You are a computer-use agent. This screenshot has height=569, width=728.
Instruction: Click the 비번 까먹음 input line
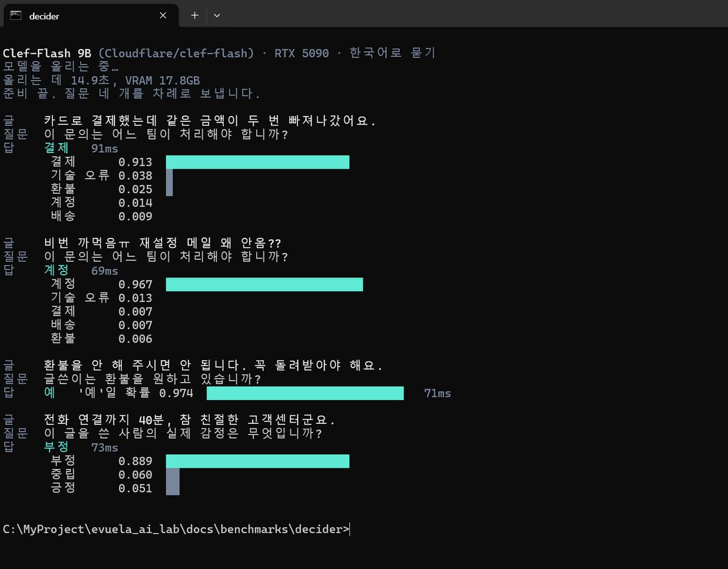point(163,243)
